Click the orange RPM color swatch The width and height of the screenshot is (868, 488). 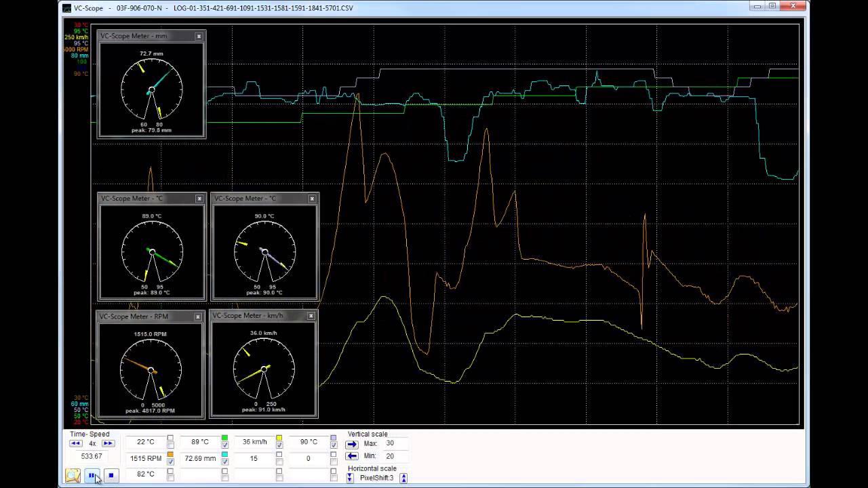click(x=170, y=454)
